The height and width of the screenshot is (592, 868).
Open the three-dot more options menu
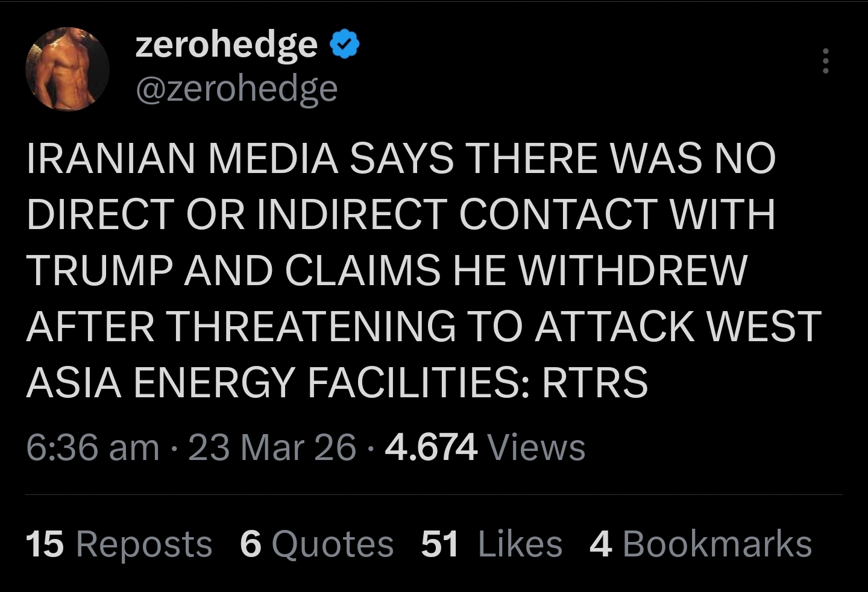tap(826, 61)
